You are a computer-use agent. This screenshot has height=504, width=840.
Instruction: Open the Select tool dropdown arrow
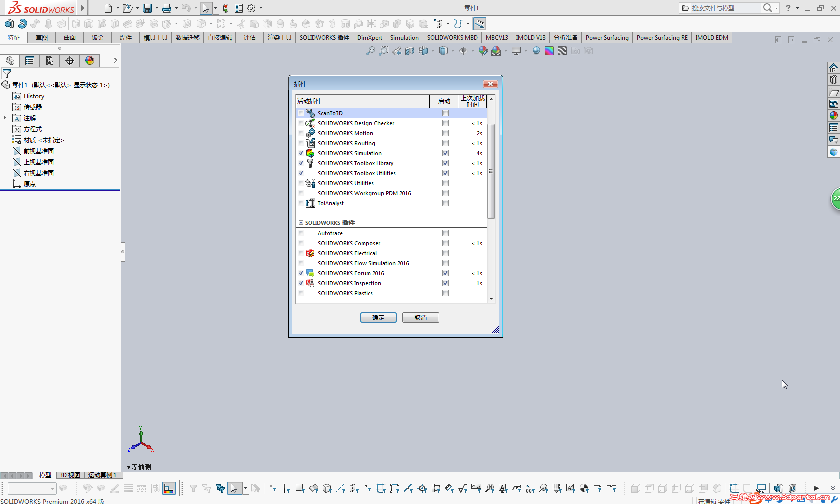pos(215,8)
